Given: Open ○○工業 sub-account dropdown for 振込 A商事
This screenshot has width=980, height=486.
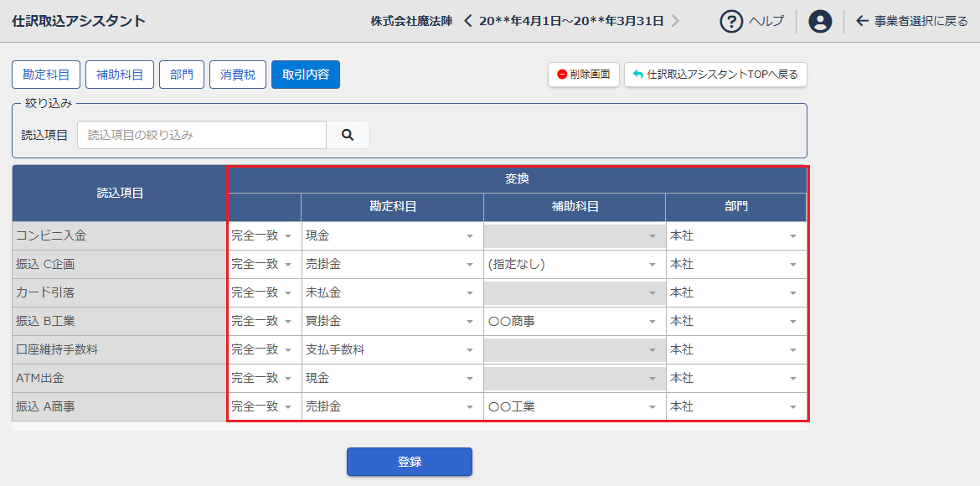Looking at the screenshot, I should (574, 407).
